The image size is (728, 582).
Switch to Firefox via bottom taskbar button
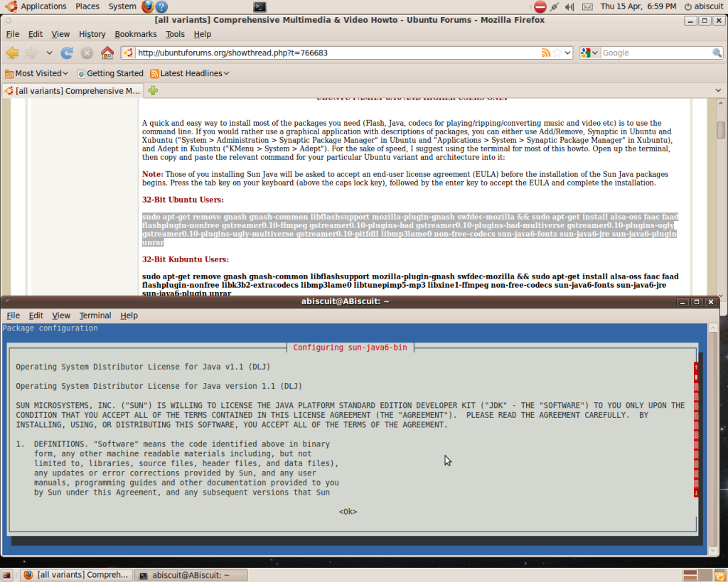point(77,575)
